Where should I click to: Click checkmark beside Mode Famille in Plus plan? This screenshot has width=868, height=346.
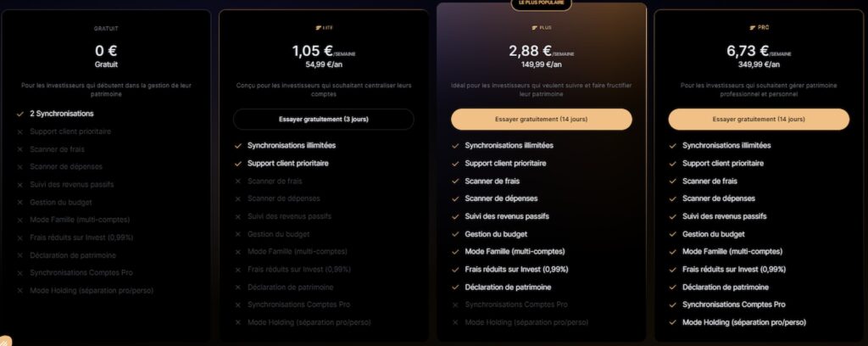pyautogui.click(x=454, y=251)
